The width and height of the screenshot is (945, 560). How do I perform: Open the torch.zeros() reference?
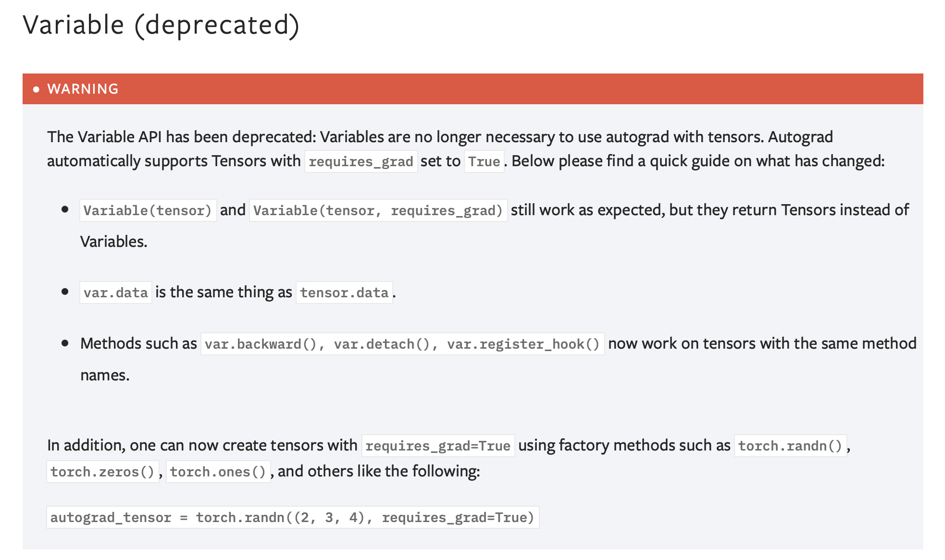click(x=102, y=472)
